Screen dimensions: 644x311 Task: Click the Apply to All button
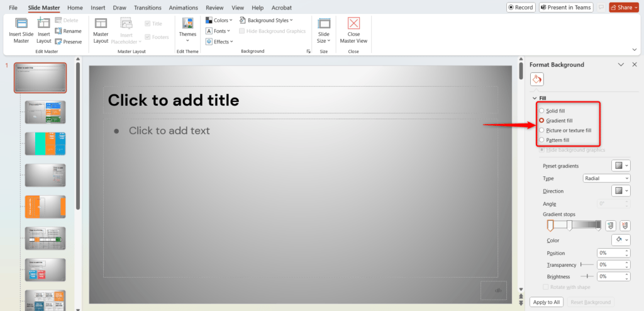click(545, 302)
